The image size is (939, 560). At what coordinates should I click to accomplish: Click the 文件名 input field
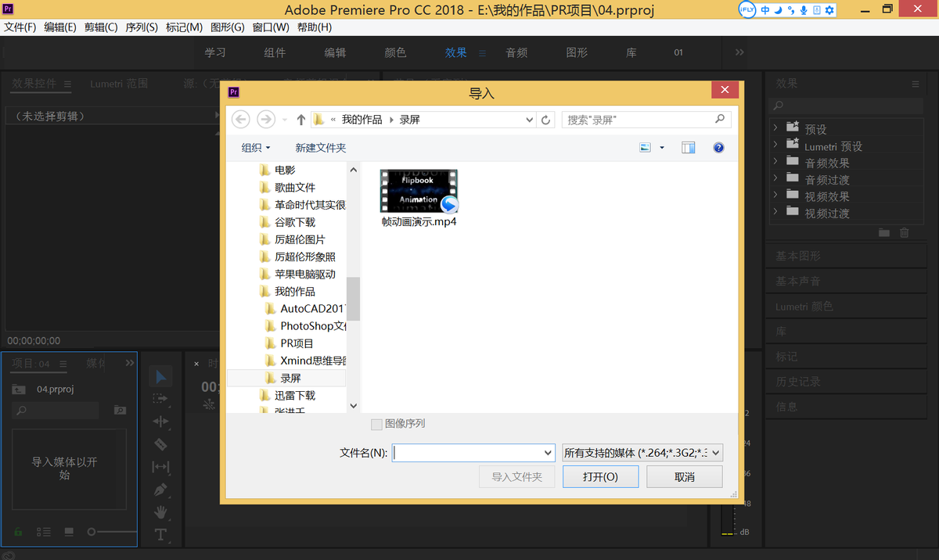(x=467, y=452)
